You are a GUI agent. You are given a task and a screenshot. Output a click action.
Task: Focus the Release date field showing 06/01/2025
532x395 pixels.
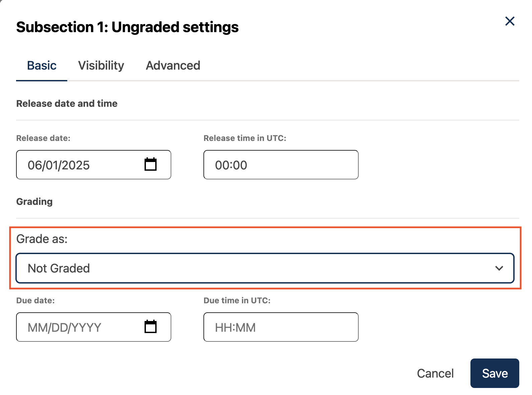(x=80, y=165)
